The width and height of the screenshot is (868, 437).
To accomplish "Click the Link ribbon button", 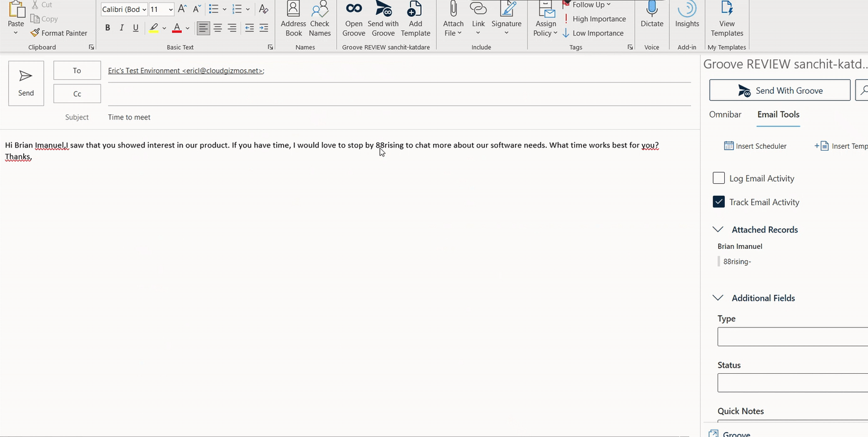I will (478, 19).
